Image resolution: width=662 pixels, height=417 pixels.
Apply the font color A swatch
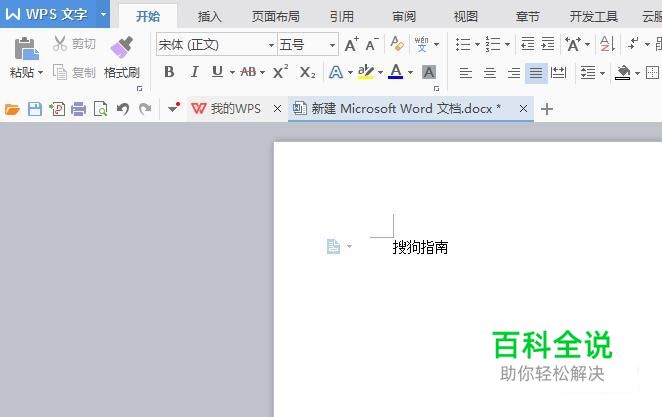pos(396,72)
